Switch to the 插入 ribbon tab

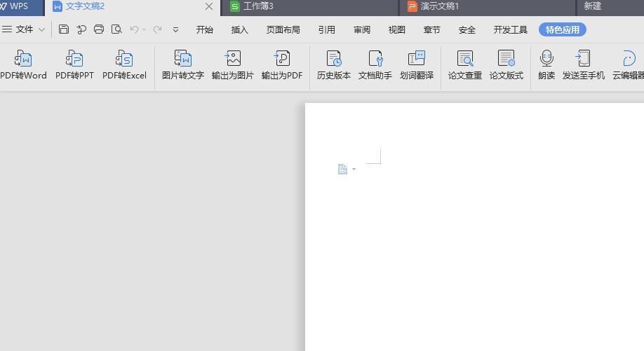tap(240, 29)
